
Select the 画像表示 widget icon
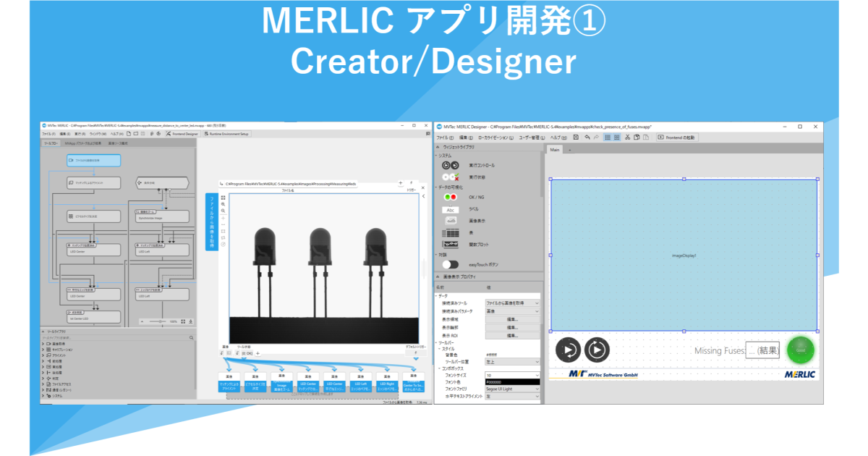(x=451, y=220)
